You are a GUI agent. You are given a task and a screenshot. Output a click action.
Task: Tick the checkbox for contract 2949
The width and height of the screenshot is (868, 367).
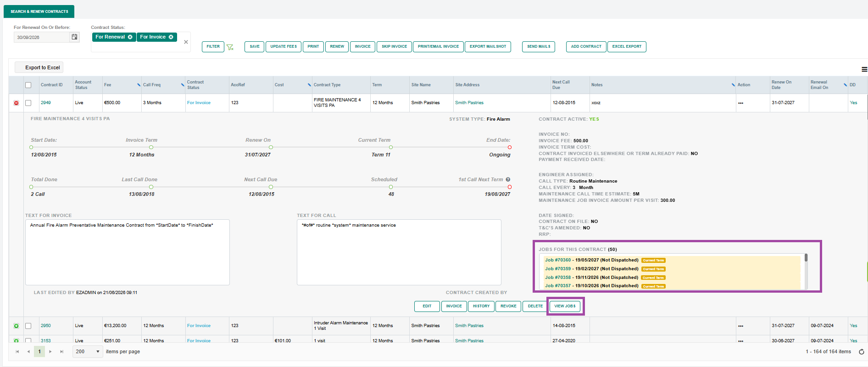click(x=28, y=103)
